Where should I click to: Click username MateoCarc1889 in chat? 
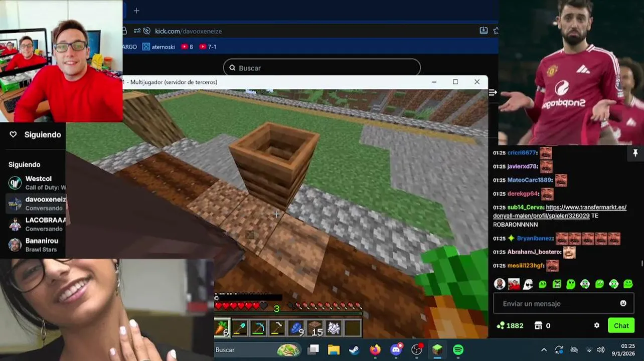[x=530, y=179]
